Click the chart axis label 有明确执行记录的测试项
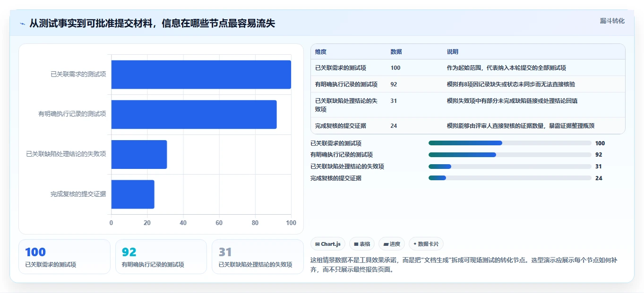This screenshot has width=644, height=293. pyautogui.click(x=72, y=114)
